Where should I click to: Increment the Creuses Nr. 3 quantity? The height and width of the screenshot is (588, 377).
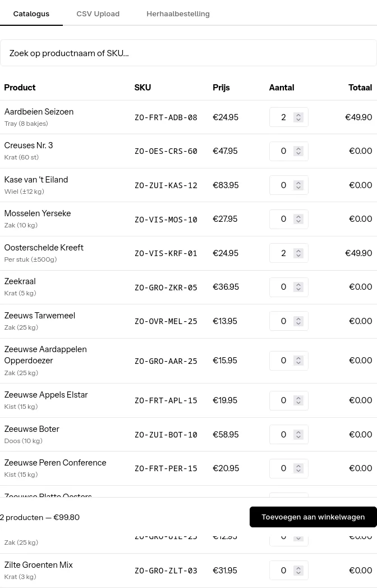click(x=298, y=149)
